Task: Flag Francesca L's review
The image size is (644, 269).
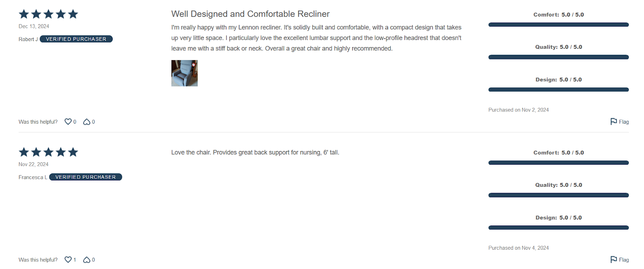Action: click(x=619, y=260)
